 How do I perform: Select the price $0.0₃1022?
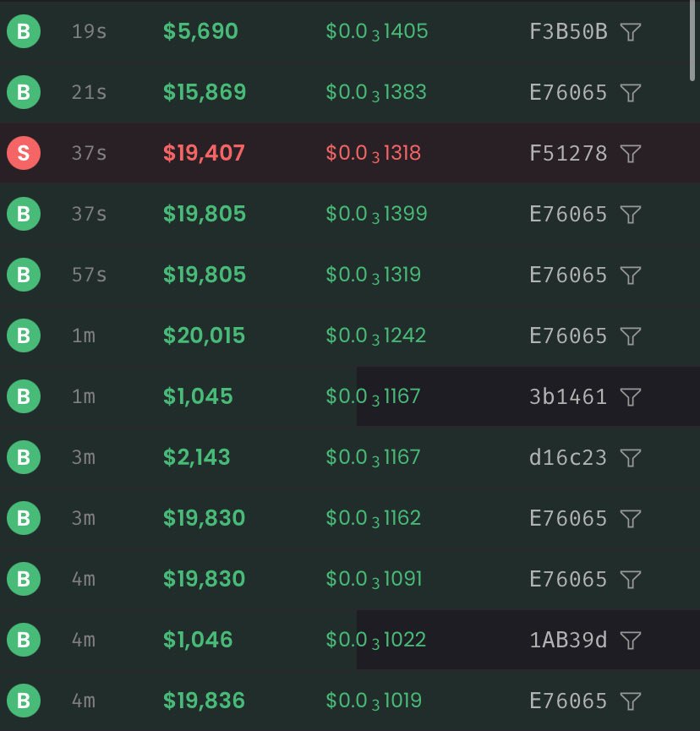376,640
